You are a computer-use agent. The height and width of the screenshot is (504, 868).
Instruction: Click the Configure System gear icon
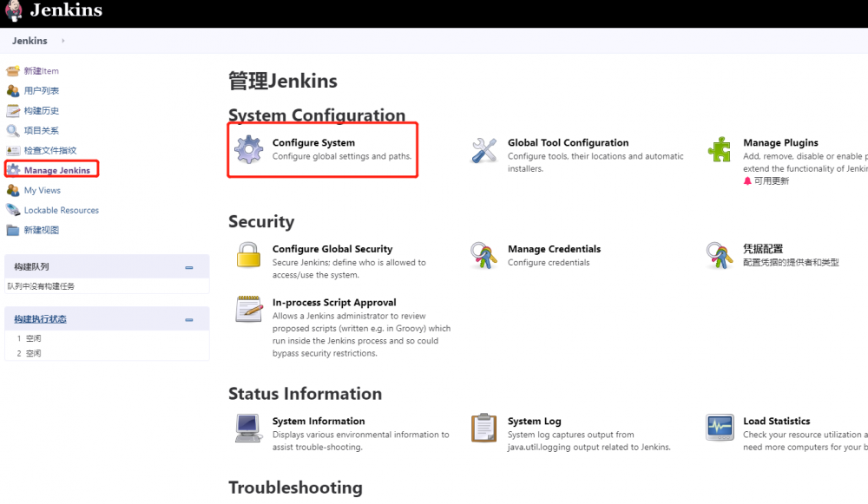(x=248, y=149)
